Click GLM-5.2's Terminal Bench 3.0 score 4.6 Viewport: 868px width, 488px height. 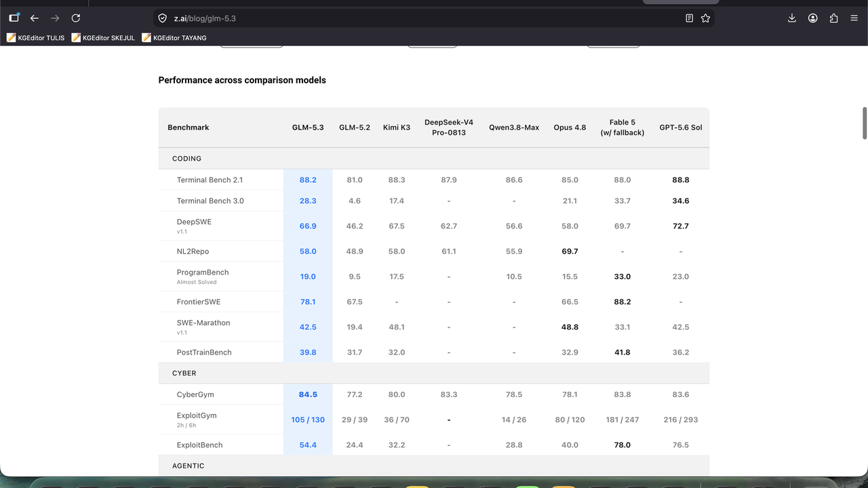(355, 201)
